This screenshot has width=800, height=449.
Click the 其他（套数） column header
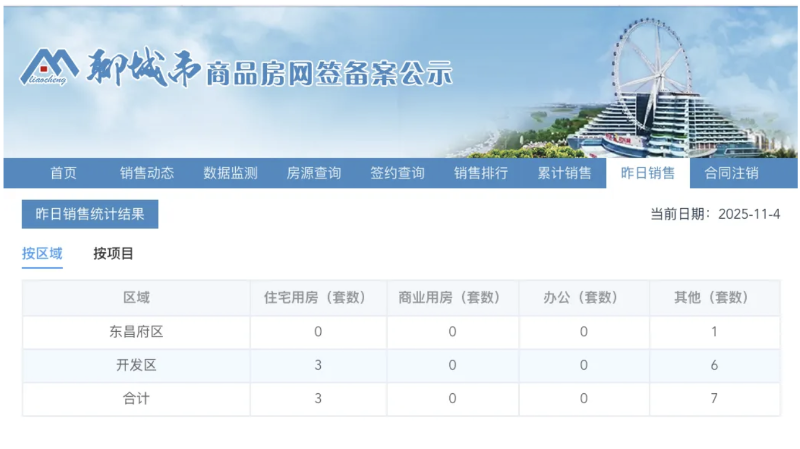click(x=714, y=297)
